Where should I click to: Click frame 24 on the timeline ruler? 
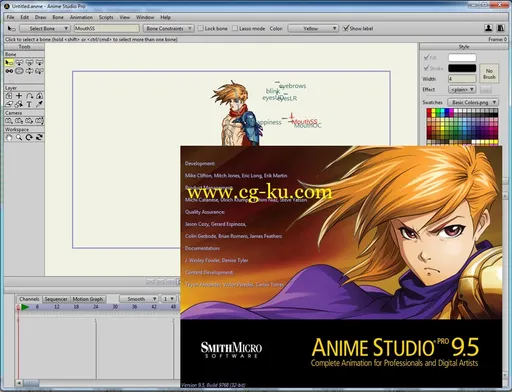pyautogui.click(x=95, y=307)
